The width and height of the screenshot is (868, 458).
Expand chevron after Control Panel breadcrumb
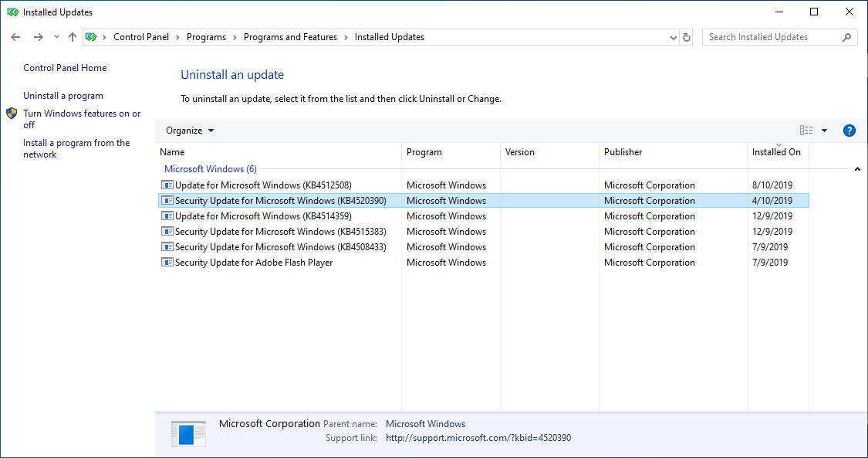[x=177, y=37]
